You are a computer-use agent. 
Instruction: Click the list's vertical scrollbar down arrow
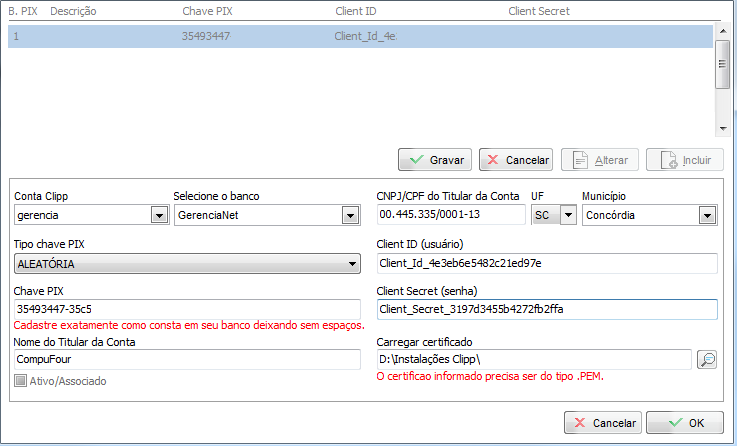click(722, 128)
